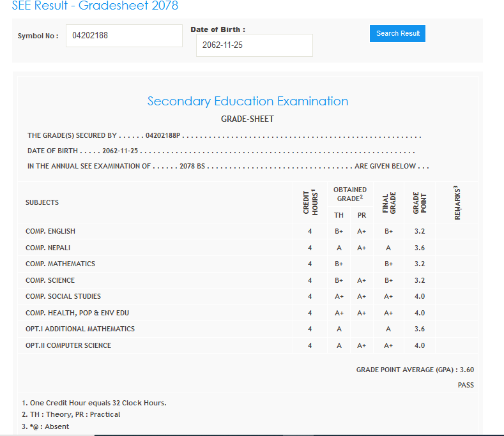Click the PASS result text

466,385
